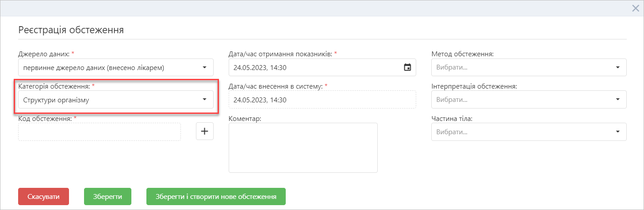The width and height of the screenshot is (644, 210).
Task: Focus Дата/час отримання показників field
Action: pos(322,67)
